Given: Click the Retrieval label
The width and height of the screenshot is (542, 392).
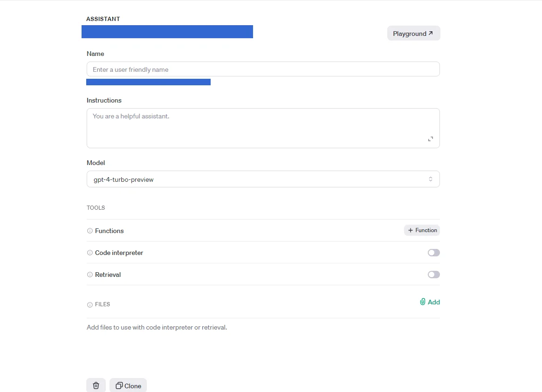Looking at the screenshot, I should [x=108, y=275].
